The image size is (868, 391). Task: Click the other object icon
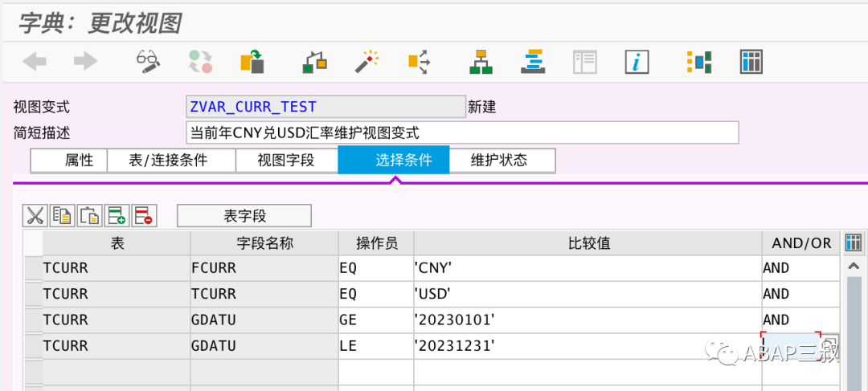252,61
